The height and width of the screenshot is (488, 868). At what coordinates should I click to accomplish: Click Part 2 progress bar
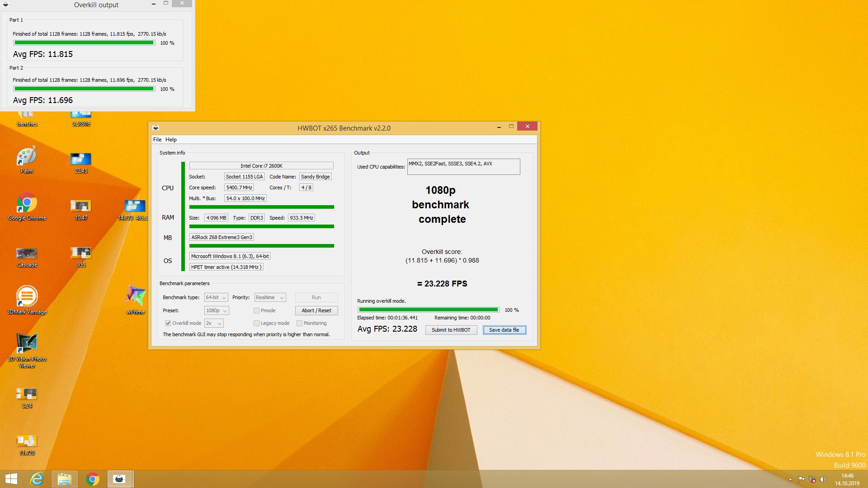click(x=84, y=89)
